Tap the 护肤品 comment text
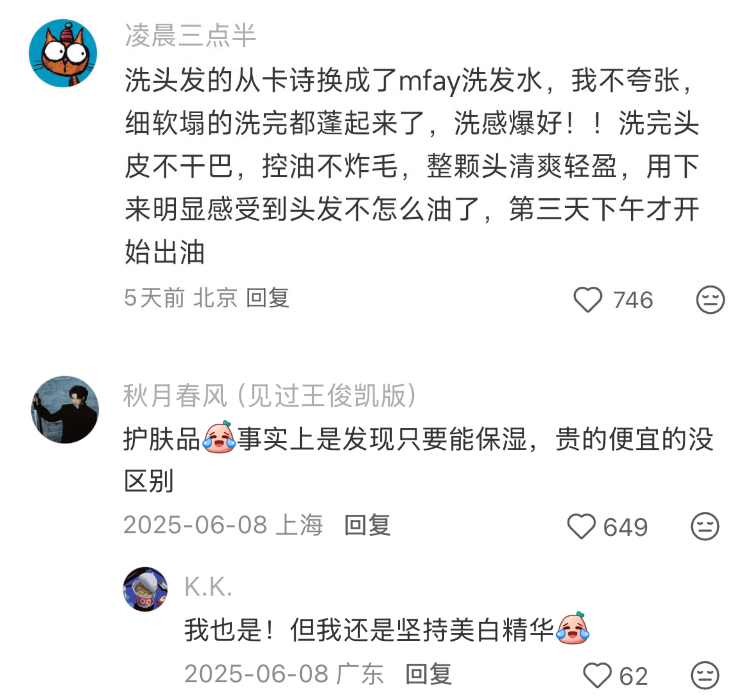Viewport: 751px width, 700px height. [x=419, y=460]
